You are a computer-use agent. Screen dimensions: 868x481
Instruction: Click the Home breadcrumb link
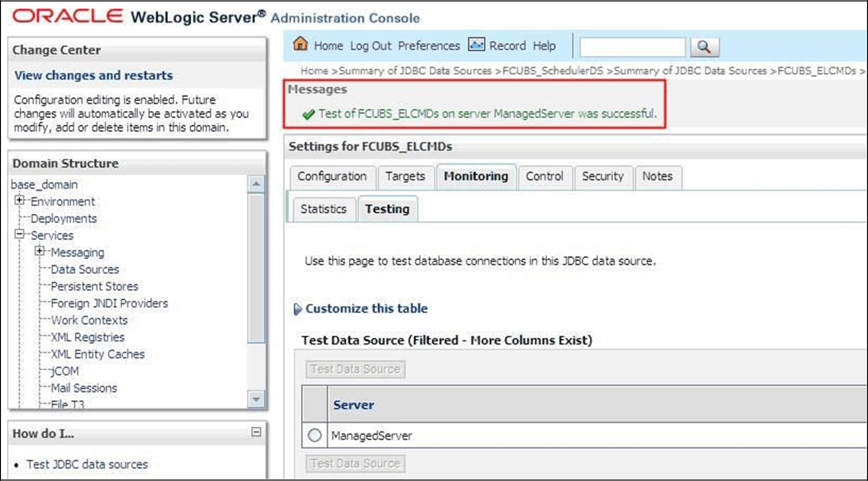pyautogui.click(x=314, y=71)
